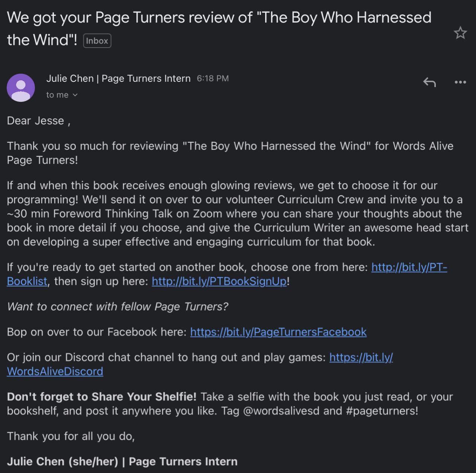Click the Julie Chen signature line
This screenshot has height=473, width=476.
click(122, 461)
